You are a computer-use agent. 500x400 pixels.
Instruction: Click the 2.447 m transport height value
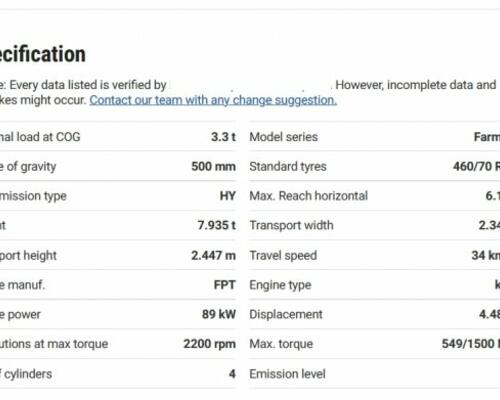213,255
